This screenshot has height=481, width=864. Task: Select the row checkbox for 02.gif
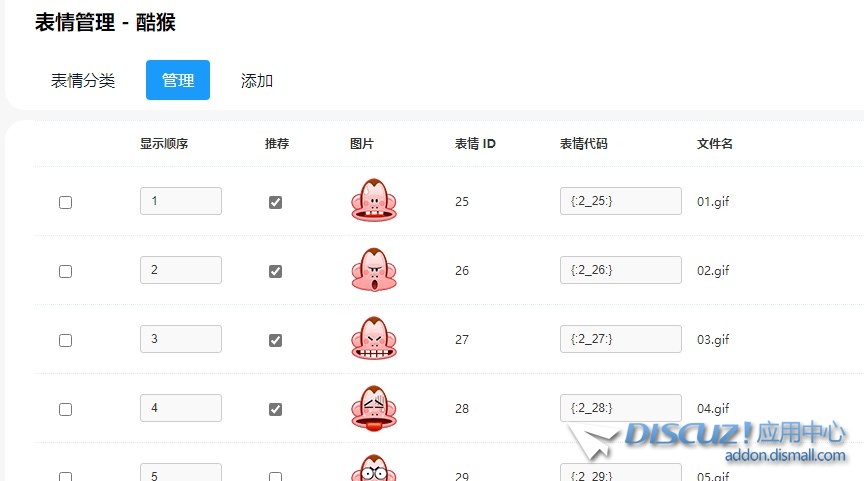coord(66,271)
